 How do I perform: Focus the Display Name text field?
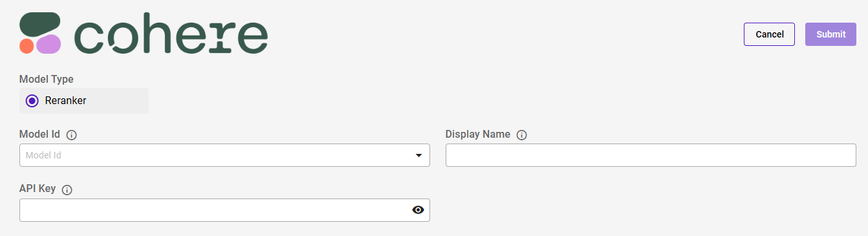(x=651, y=155)
